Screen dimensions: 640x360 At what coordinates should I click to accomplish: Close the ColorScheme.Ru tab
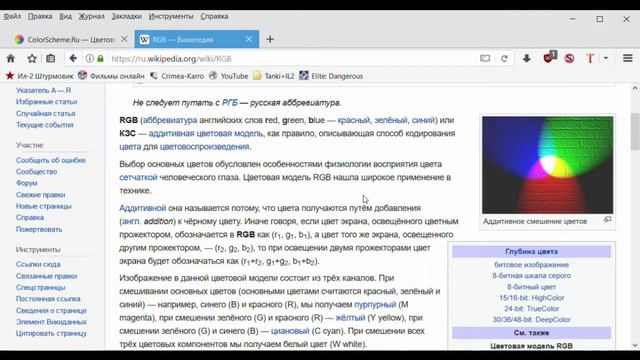pyautogui.click(x=124, y=39)
